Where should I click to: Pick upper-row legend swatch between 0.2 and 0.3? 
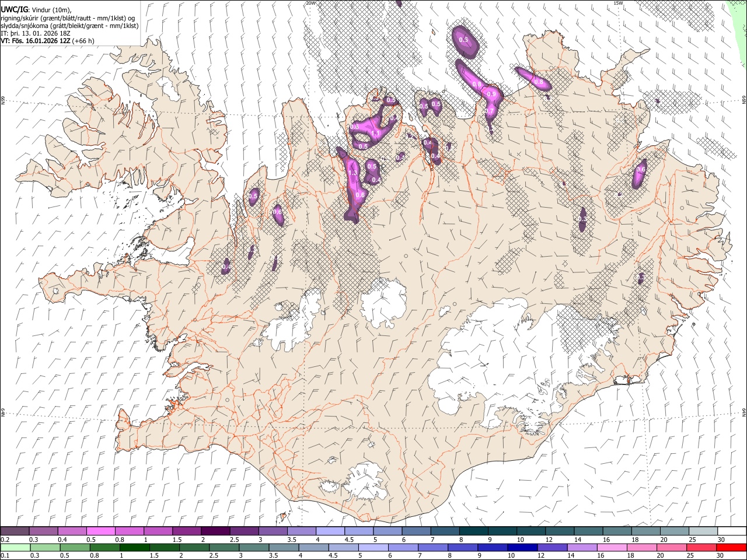[x=15, y=531]
